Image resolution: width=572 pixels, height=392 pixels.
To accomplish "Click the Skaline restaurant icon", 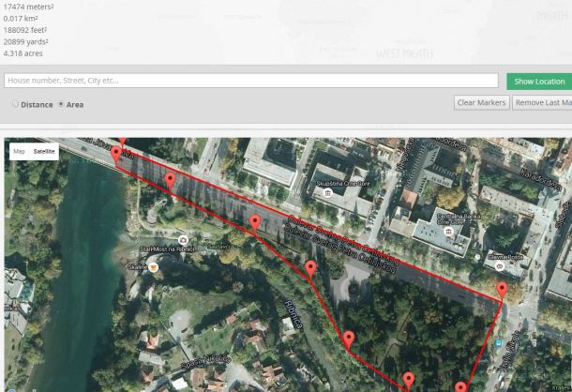I will tap(153, 266).
